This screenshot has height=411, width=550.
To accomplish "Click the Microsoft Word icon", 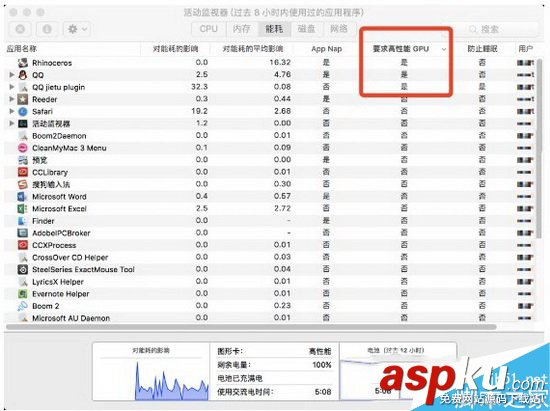I will [23, 196].
